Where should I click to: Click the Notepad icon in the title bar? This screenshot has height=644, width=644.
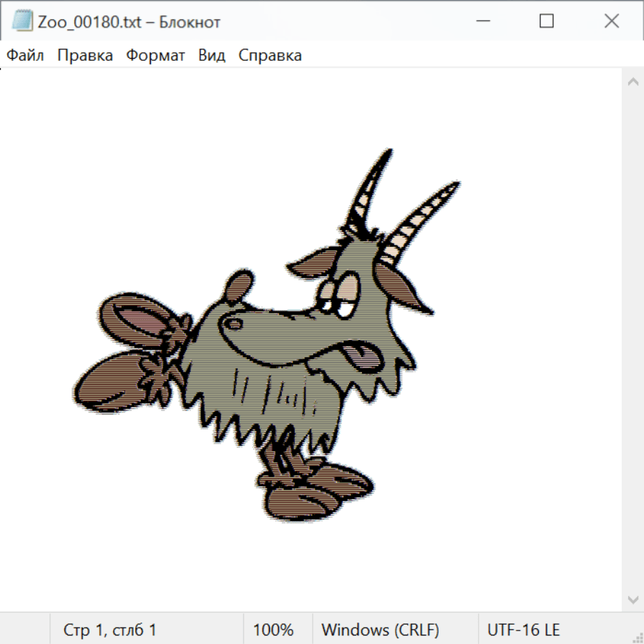pyautogui.click(x=23, y=21)
